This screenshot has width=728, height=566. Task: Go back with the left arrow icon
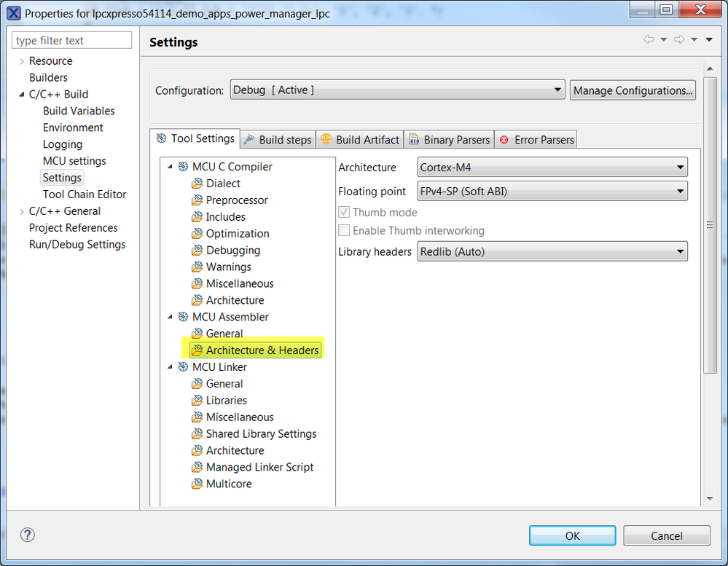point(649,39)
